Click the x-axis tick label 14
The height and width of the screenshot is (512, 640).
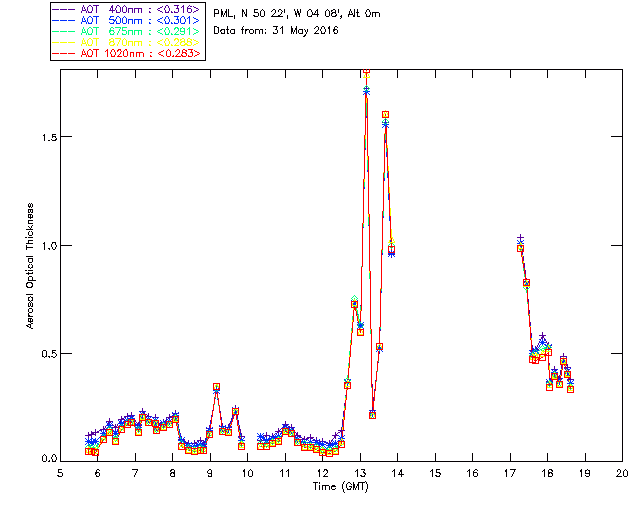[398, 473]
